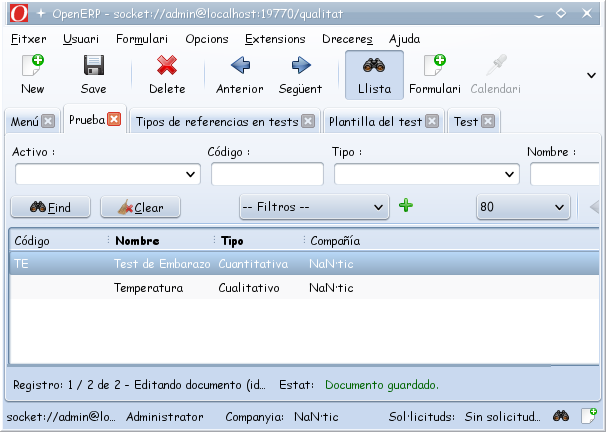
Task: Open the 80 record limit dropdown
Action: 523,207
